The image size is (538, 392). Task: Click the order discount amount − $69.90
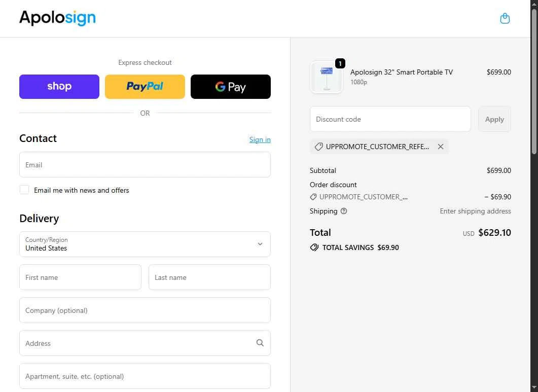pyautogui.click(x=497, y=197)
